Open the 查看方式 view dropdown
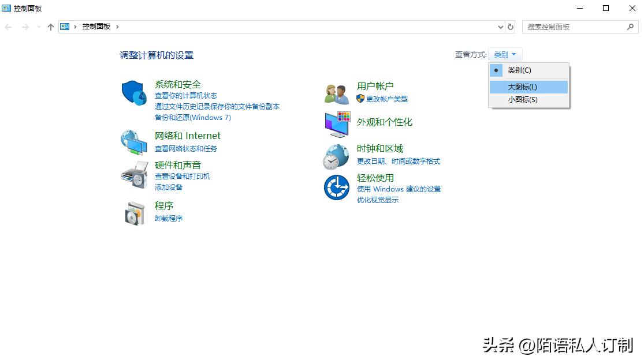The image size is (644, 364). (x=504, y=54)
